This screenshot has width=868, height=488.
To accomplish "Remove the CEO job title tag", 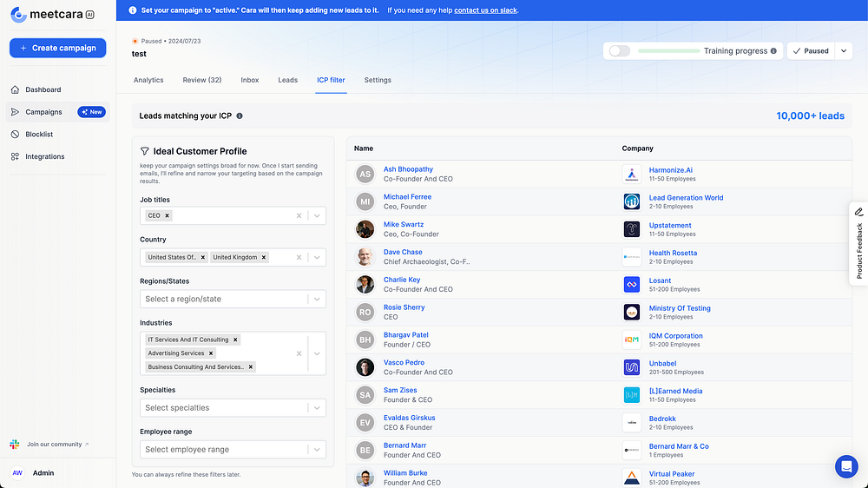I will point(168,215).
